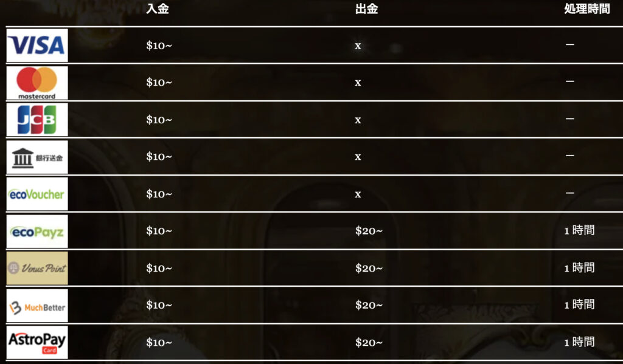Select the ecoVoucher logo
This screenshot has height=364, width=623.
click(37, 194)
